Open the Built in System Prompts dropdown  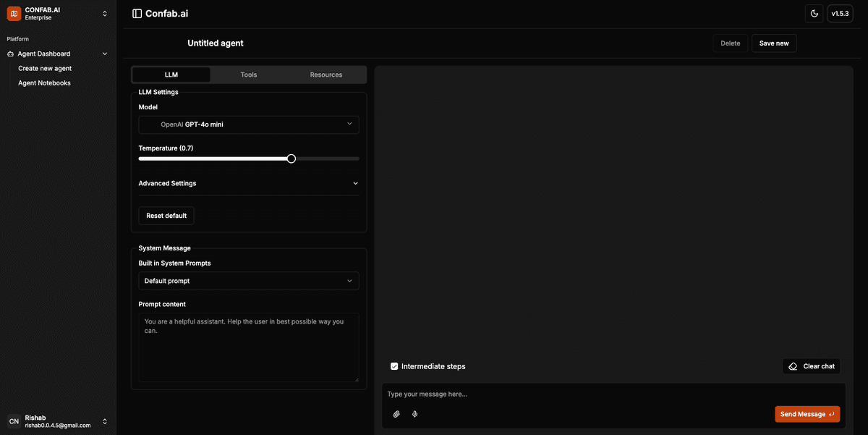coord(248,281)
